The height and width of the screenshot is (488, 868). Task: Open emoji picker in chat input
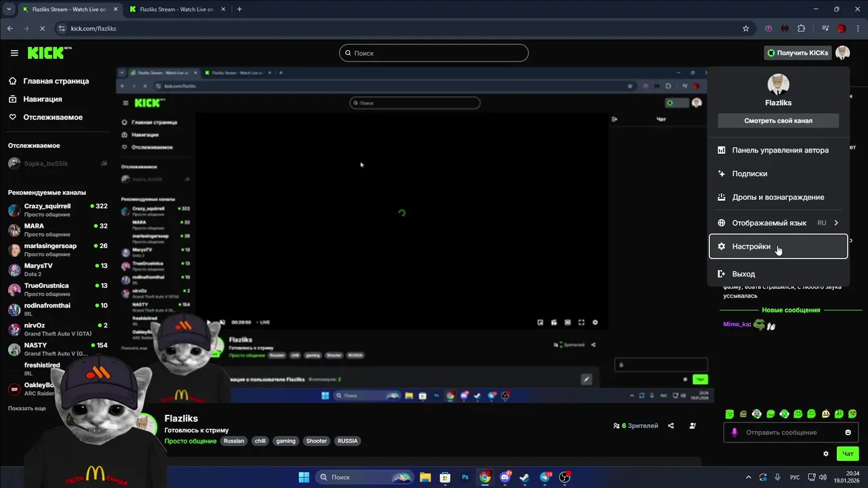click(848, 432)
